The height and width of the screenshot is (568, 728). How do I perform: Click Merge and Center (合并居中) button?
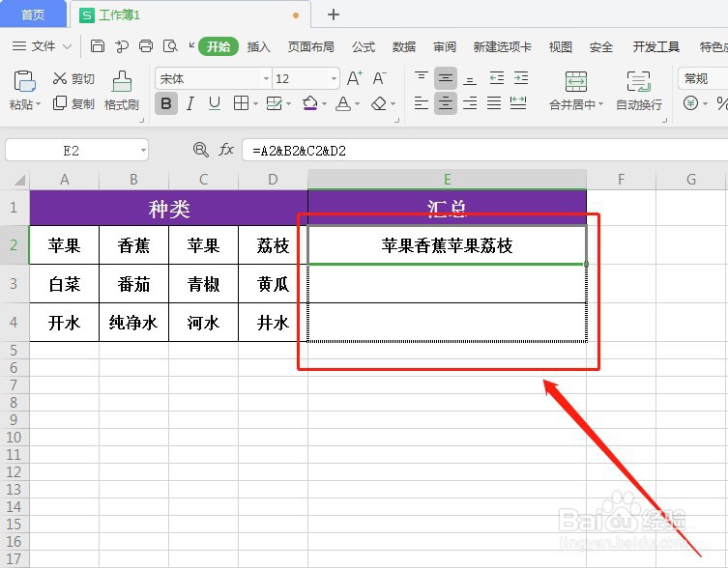coord(575,91)
